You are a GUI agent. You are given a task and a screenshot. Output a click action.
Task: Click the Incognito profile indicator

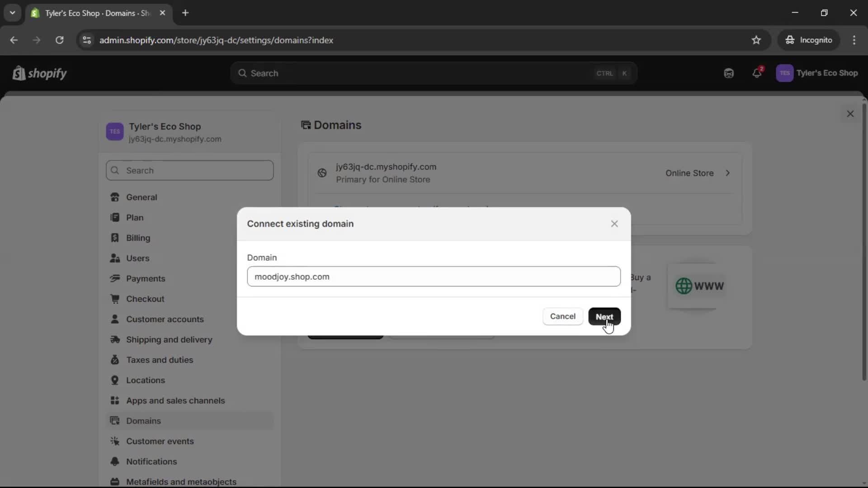point(809,40)
